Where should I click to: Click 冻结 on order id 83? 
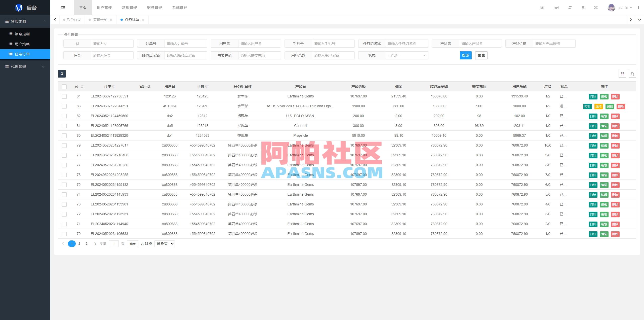pyautogui.click(x=598, y=106)
